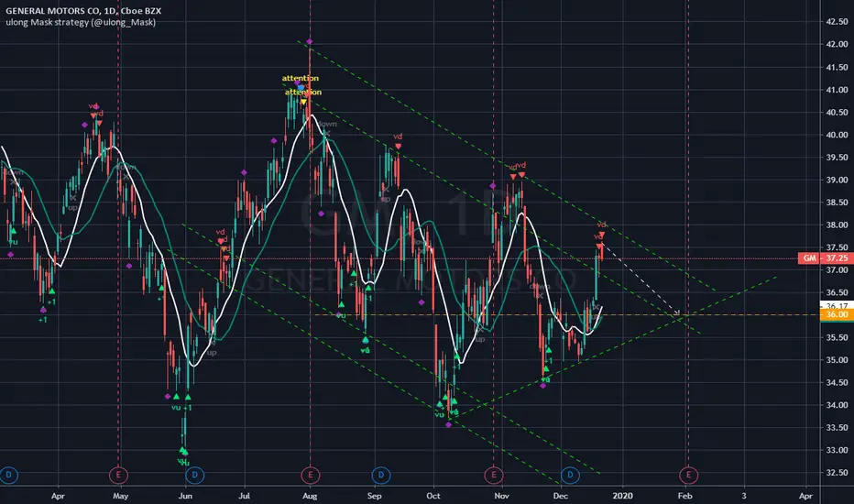This screenshot has width=854, height=504.
Task: Click the Aug label on time axis
Action: click(310, 496)
